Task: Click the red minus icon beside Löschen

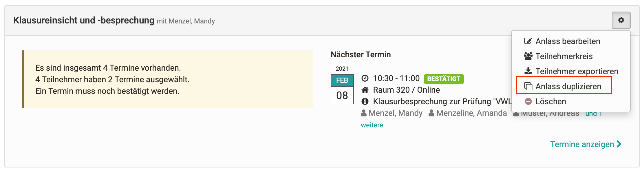Action: [528, 101]
